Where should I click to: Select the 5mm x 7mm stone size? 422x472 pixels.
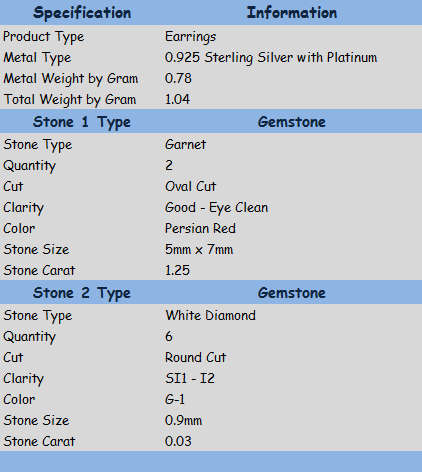click(x=199, y=249)
